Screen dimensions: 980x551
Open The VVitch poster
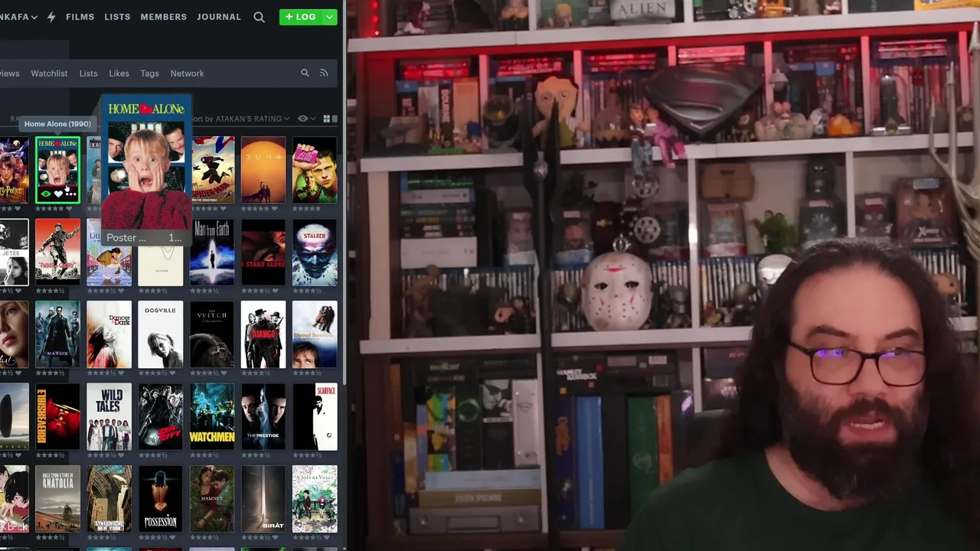pos(212,334)
